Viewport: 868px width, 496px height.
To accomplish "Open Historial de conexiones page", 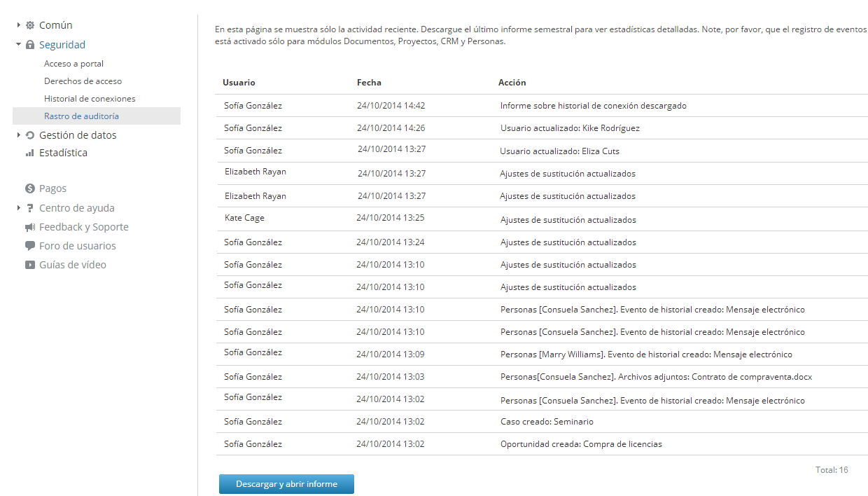I will pyautogui.click(x=90, y=99).
